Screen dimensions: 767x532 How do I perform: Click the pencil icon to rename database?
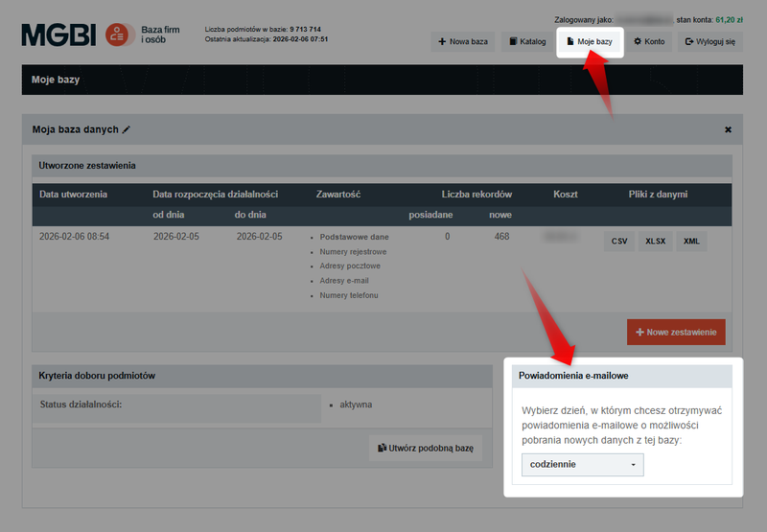tap(127, 129)
